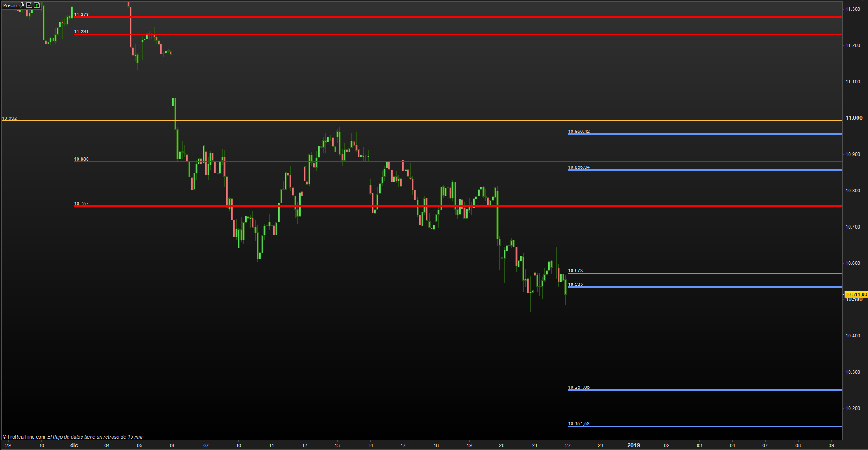The image size is (868, 450).
Task: Click the blue level line at 10.573
Action: (703, 273)
